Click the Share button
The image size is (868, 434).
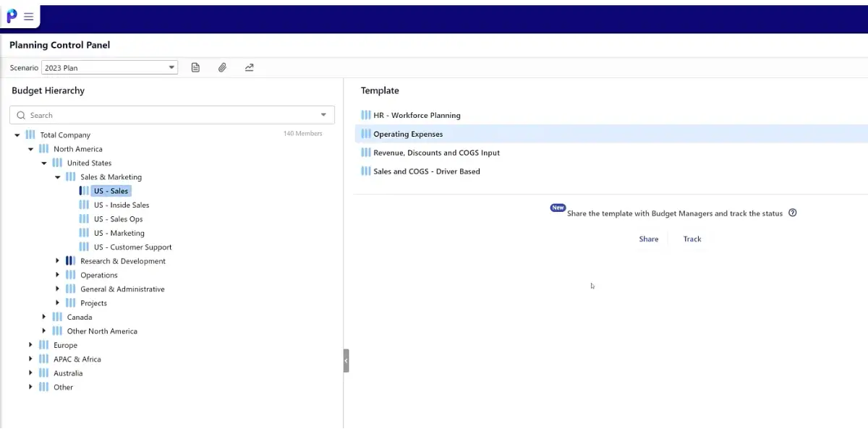point(649,239)
